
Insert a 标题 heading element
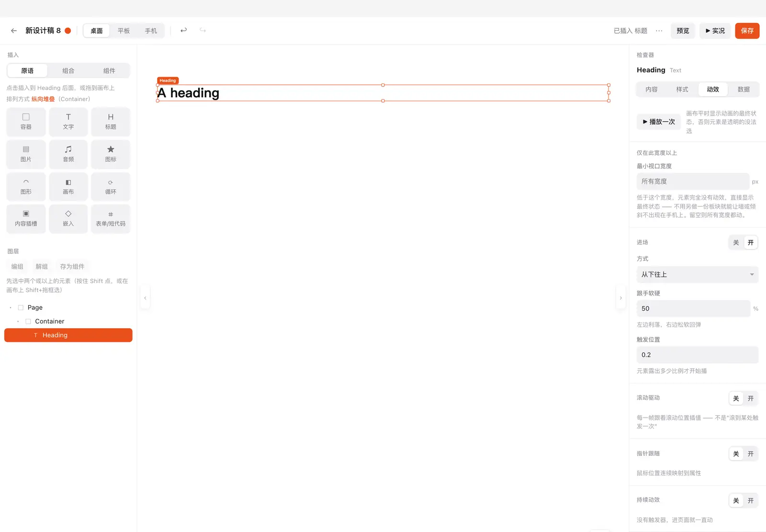click(x=111, y=122)
